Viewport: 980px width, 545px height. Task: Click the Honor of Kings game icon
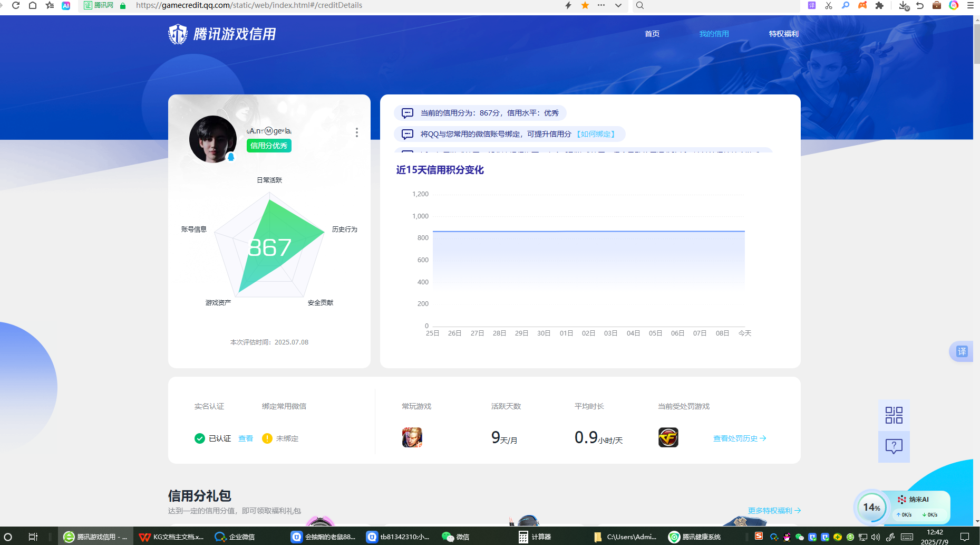pyautogui.click(x=412, y=437)
